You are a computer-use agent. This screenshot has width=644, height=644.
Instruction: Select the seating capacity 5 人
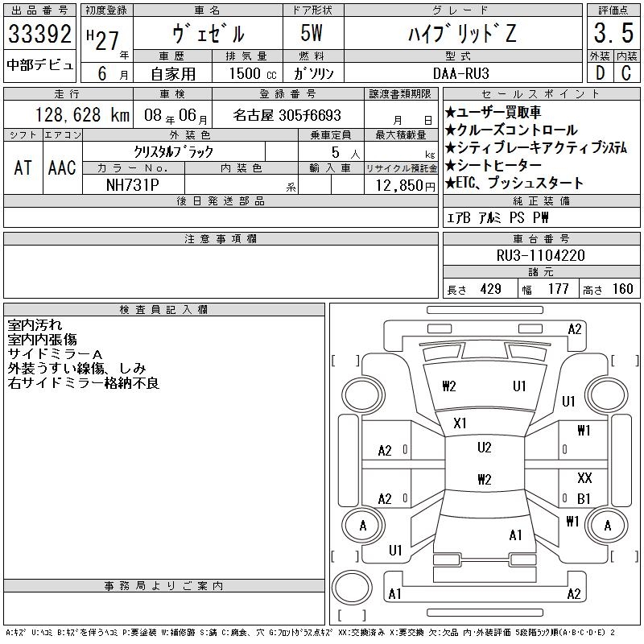[345, 153]
